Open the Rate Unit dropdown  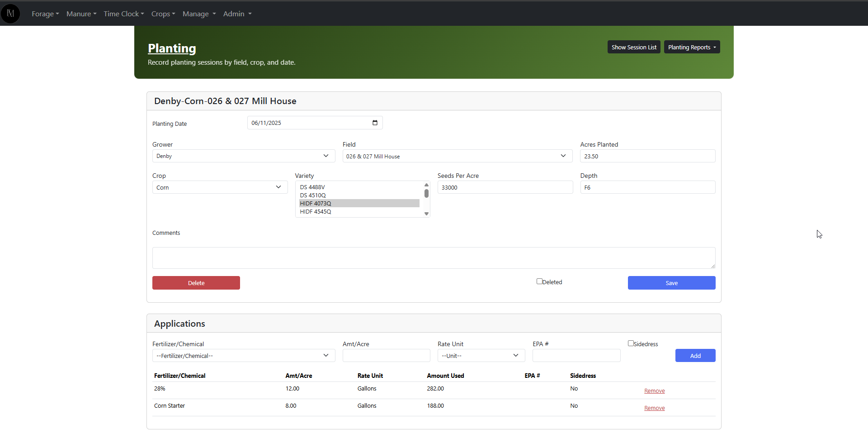coord(481,356)
